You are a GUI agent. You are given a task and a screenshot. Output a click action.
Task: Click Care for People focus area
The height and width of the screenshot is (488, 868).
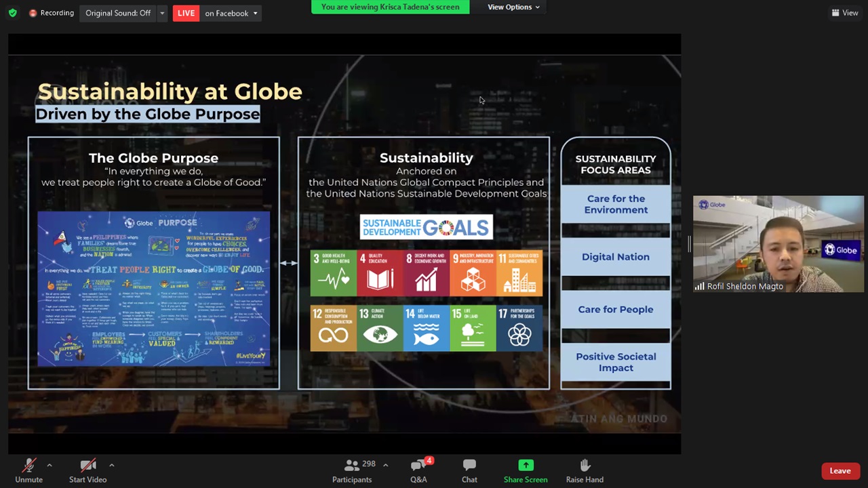[x=616, y=309]
